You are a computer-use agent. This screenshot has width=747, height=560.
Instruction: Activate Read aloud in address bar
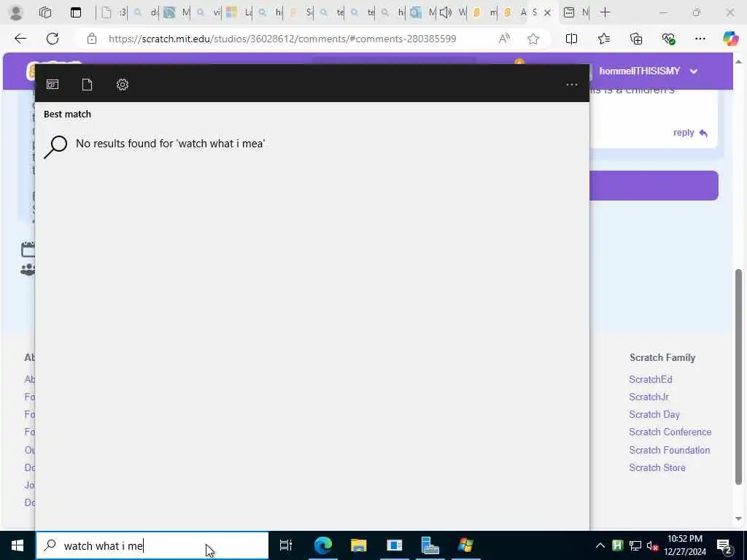tap(504, 39)
